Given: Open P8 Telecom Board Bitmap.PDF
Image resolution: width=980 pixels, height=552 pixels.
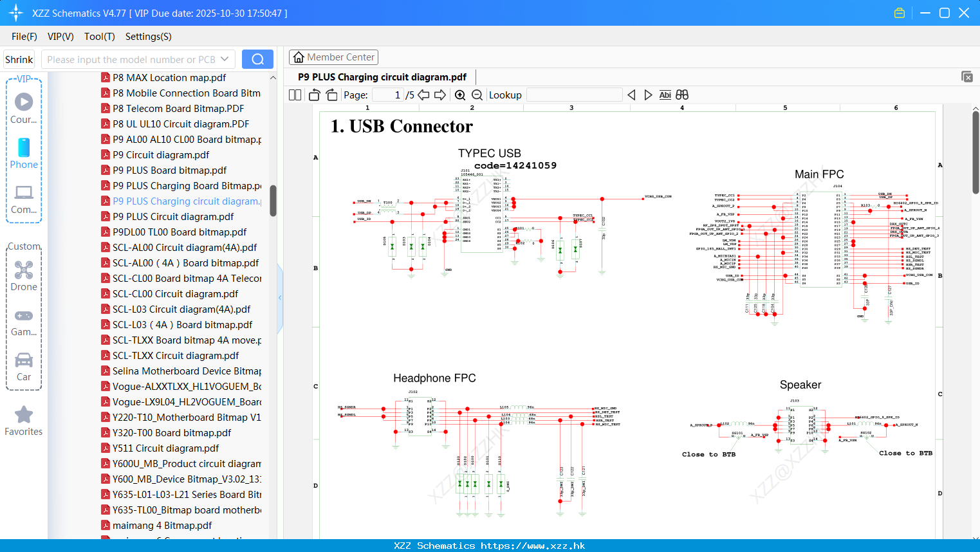Looking at the screenshot, I should pyautogui.click(x=178, y=109).
